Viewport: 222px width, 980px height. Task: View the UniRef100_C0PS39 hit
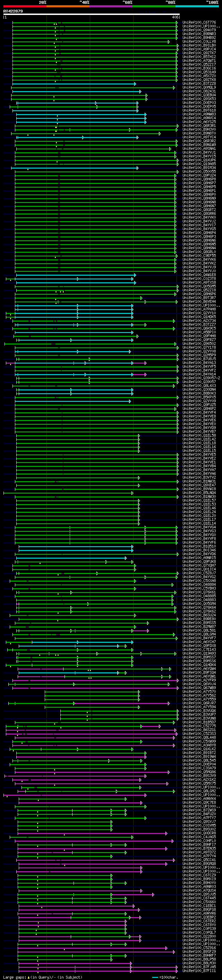coord(199,929)
